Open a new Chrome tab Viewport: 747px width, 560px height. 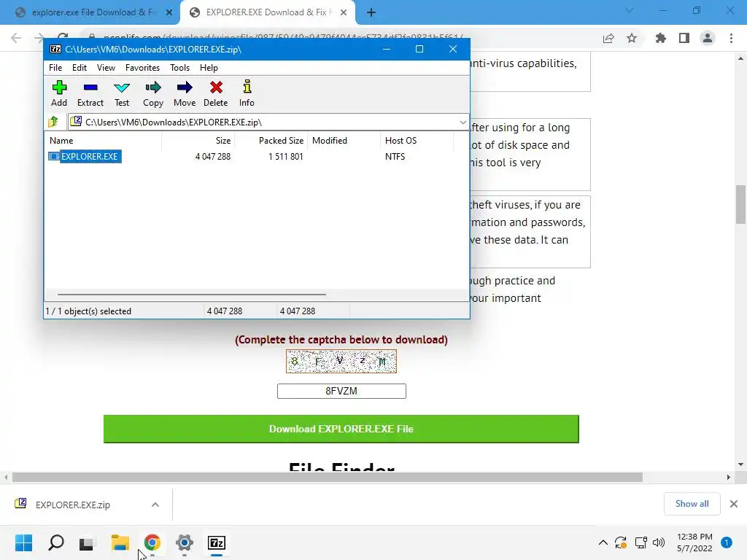(x=371, y=12)
